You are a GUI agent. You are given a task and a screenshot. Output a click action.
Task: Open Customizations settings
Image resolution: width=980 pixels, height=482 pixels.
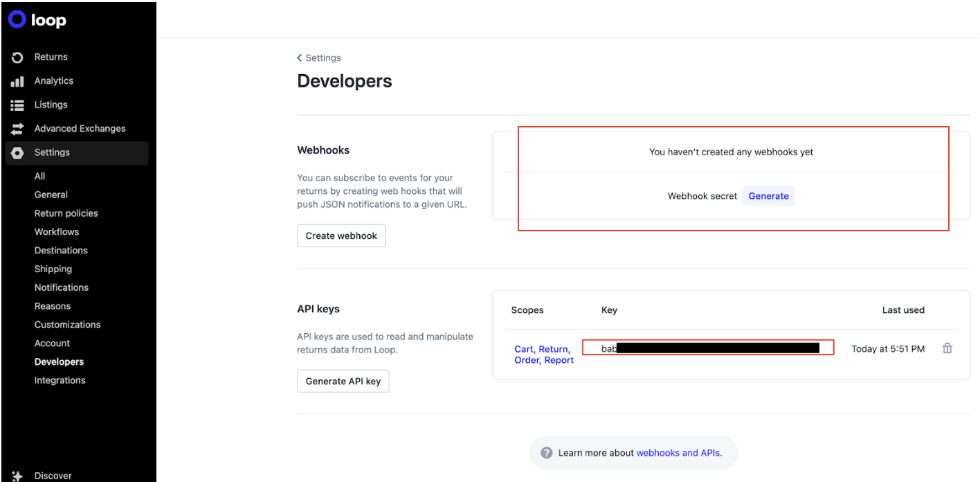[67, 325]
